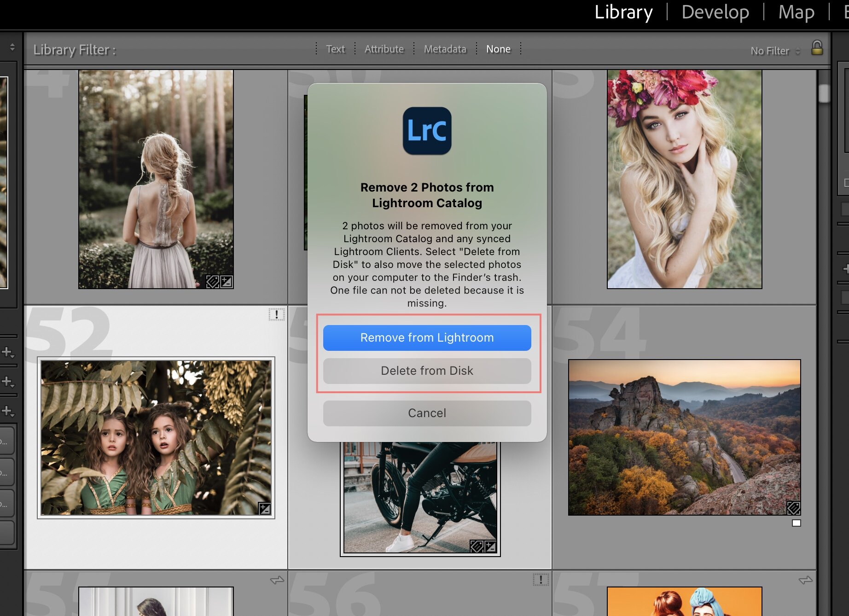Screen dimensions: 849x616
Task: Click the bottom plus menu button in left panel
Action: pyautogui.click(x=8, y=411)
